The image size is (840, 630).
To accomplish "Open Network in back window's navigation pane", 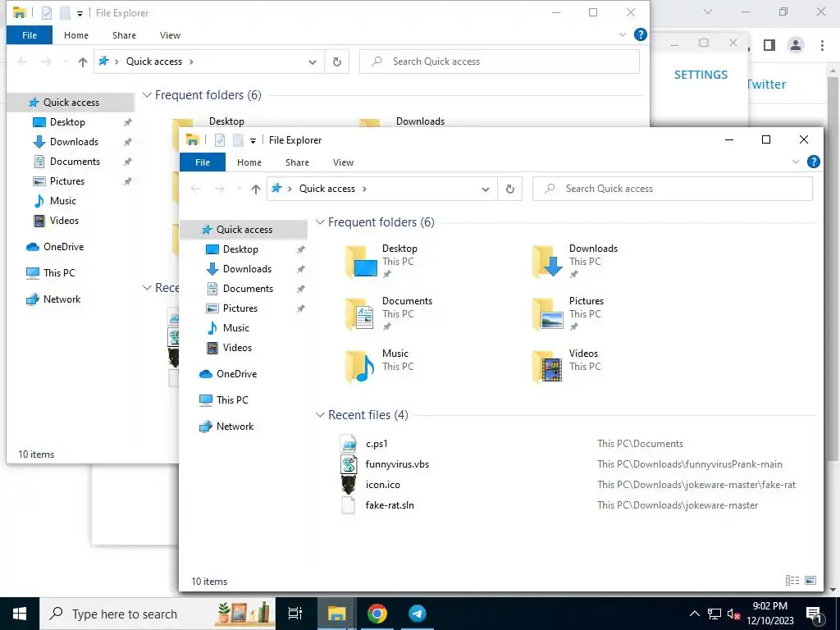I will click(x=62, y=299).
